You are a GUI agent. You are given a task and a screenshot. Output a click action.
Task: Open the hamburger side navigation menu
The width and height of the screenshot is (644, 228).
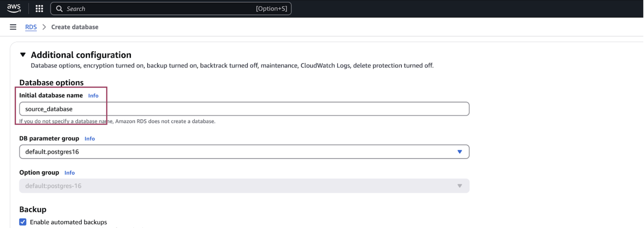(x=13, y=27)
